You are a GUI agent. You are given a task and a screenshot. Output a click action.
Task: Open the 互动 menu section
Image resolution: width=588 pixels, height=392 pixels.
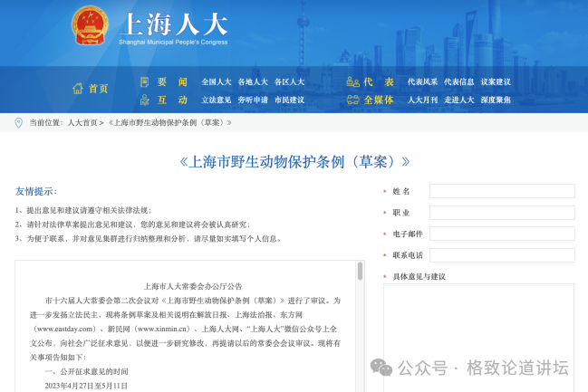coord(172,100)
